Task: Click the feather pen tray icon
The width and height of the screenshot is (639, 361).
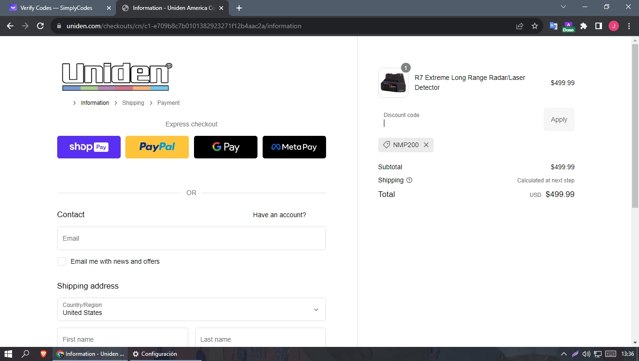Action: [575, 354]
